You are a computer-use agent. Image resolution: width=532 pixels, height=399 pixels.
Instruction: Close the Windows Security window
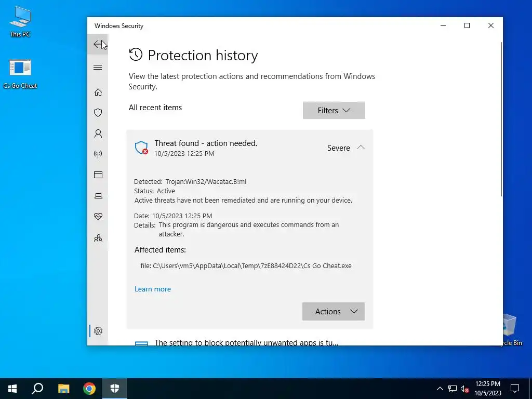pos(490,26)
